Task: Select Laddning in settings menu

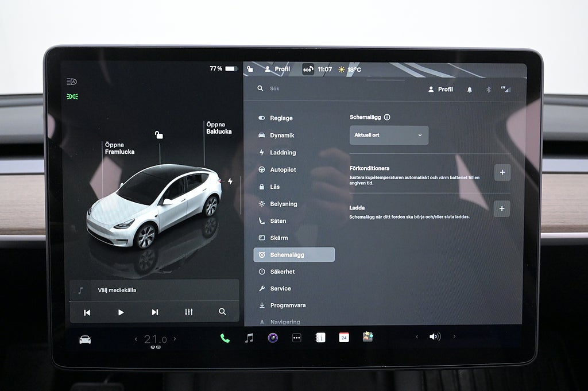Action: pos(283,153)
